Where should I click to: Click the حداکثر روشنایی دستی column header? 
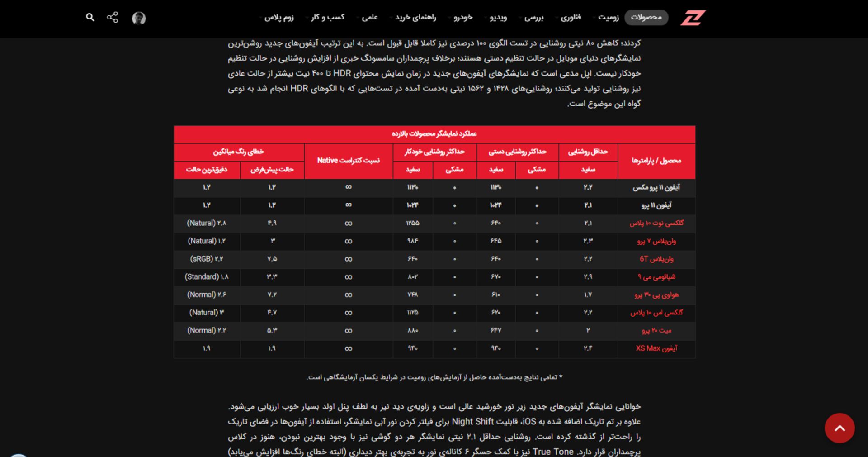coord(518,152)
